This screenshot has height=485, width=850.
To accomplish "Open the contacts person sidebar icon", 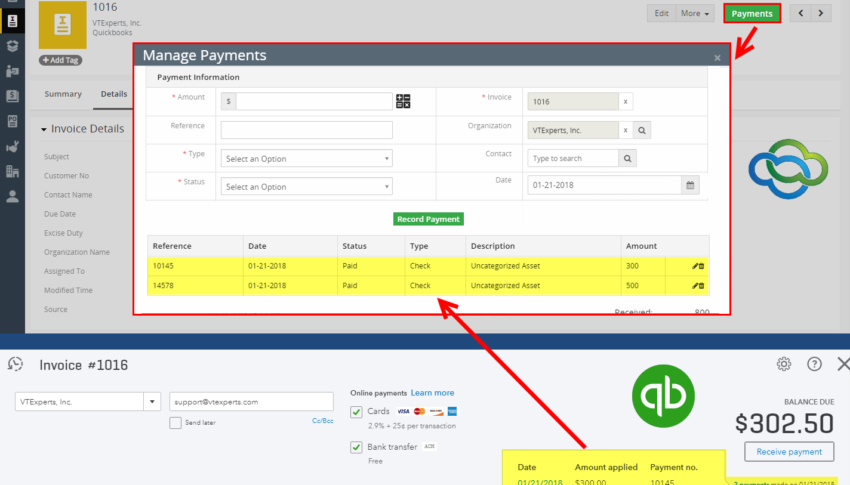I will pyautogui.click(x=12, y=197).
